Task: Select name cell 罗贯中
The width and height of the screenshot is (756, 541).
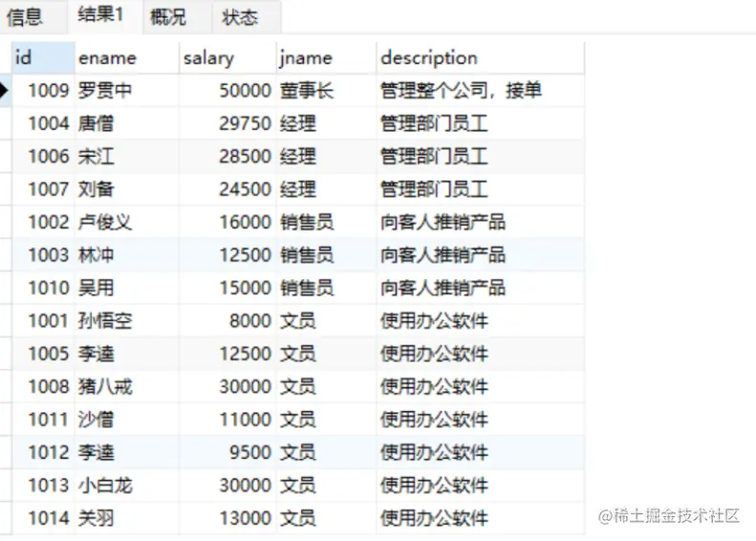Action: coord(127,91)
